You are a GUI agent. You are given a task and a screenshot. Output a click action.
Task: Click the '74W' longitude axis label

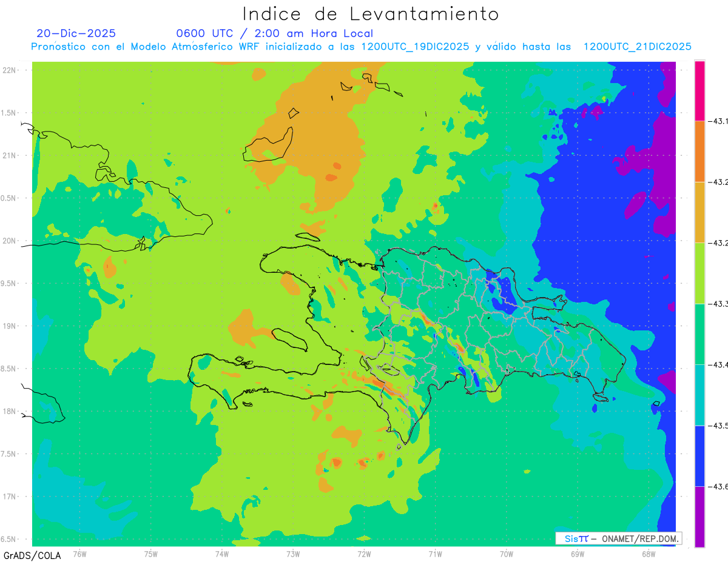(x=221, y=554)
